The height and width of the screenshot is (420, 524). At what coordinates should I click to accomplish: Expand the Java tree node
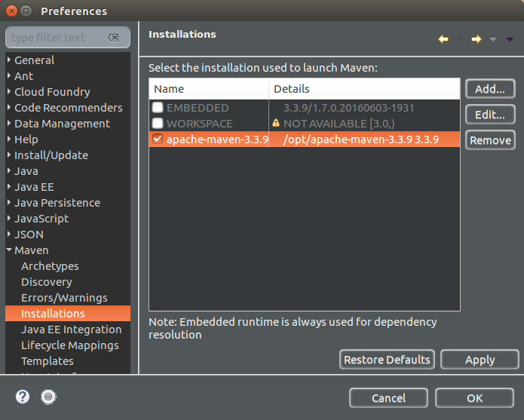9,170
